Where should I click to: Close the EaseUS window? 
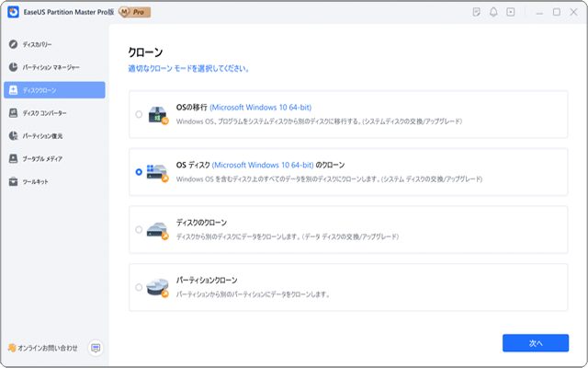click(x=573, y=12)
